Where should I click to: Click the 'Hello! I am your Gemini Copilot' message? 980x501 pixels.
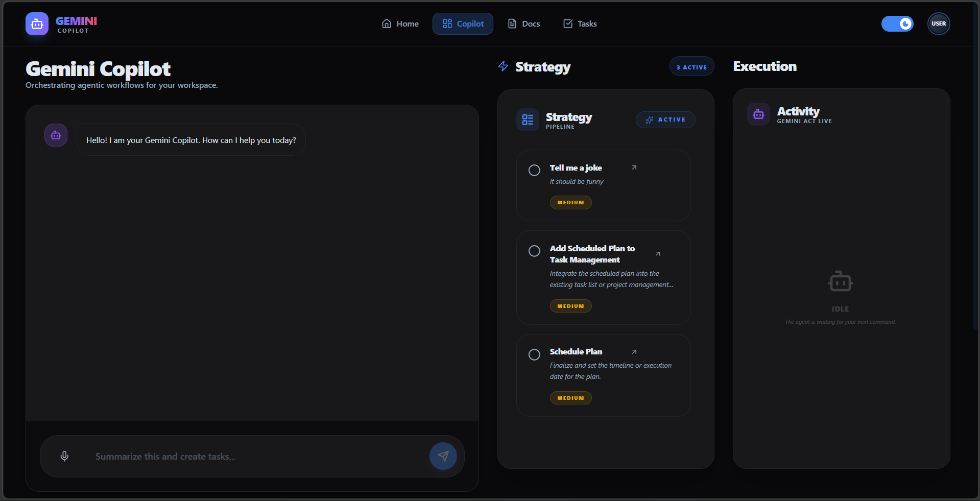[191, 140]
